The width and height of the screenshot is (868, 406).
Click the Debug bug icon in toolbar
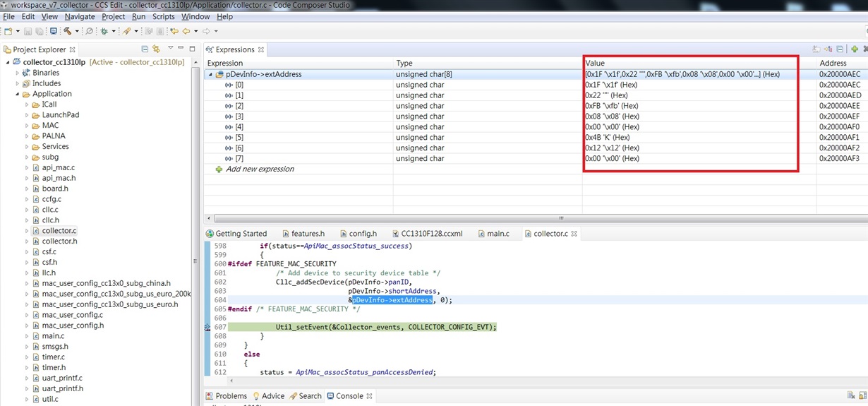[104, 31]
